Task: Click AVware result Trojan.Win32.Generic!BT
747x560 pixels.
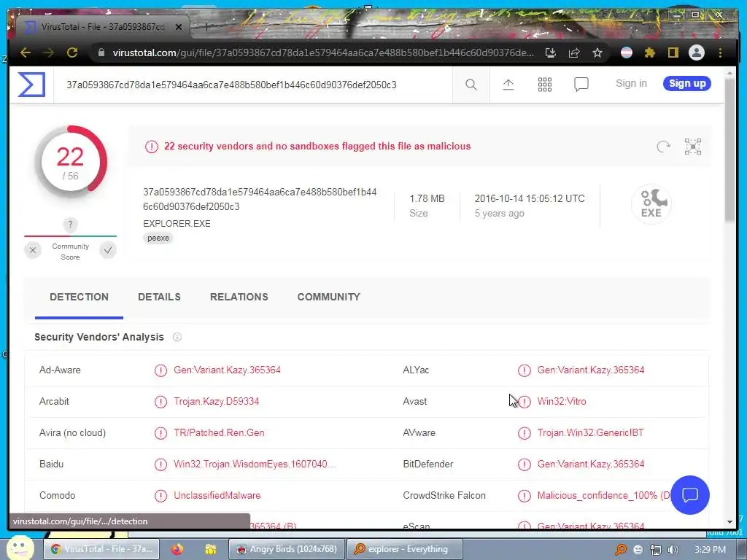Action: 590,433
